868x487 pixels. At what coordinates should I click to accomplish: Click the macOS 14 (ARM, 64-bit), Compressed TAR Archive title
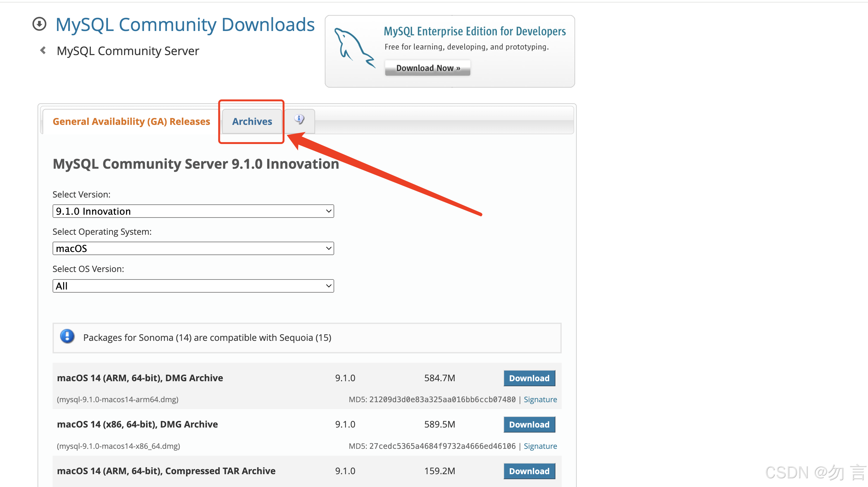point(166,471)
